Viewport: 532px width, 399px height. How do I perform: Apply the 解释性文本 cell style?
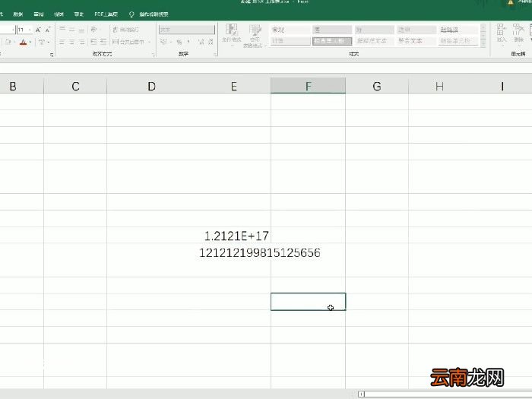[x=374, y=41]
